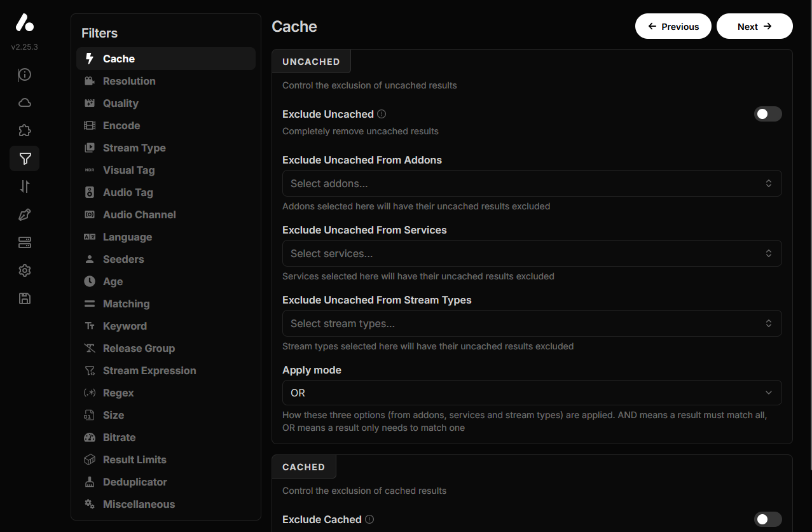This screenshot has width=812, height=532.
Task: Select the Stream Expression filter entry
Action: (x=149, y=370)
